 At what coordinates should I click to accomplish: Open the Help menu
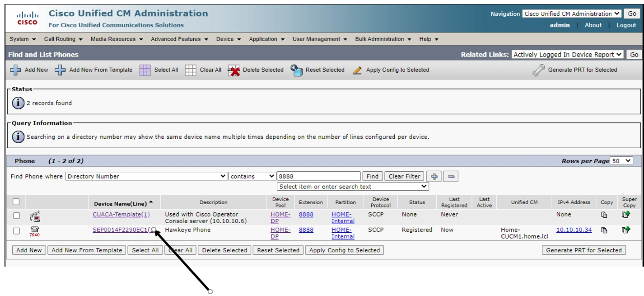coord(429,39)
